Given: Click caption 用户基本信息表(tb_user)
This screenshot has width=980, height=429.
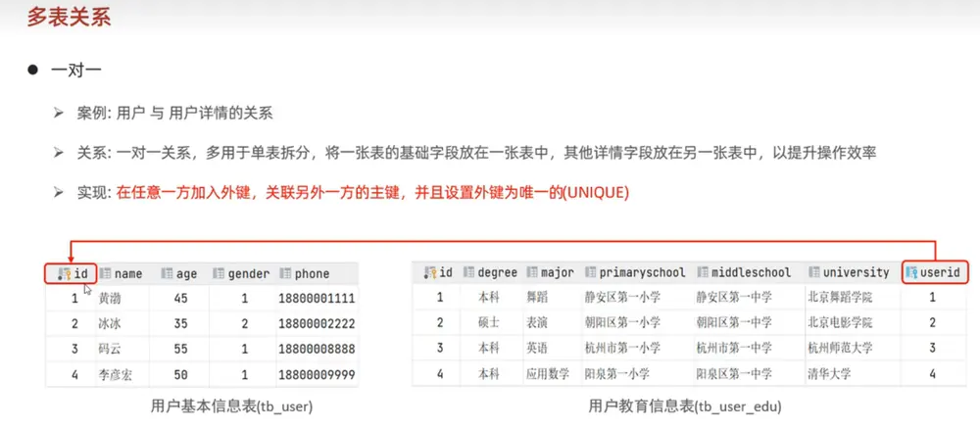Looking at the screenshot, I should pos(231,406).
